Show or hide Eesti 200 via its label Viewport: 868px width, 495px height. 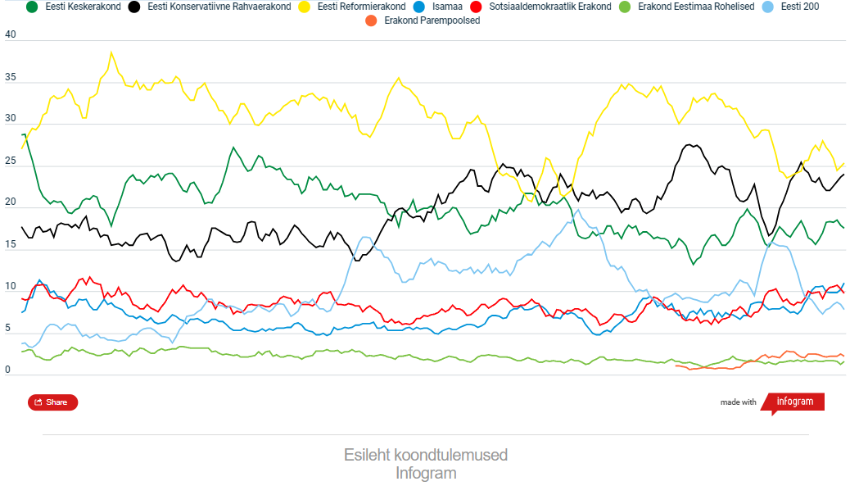coord(801,7)
